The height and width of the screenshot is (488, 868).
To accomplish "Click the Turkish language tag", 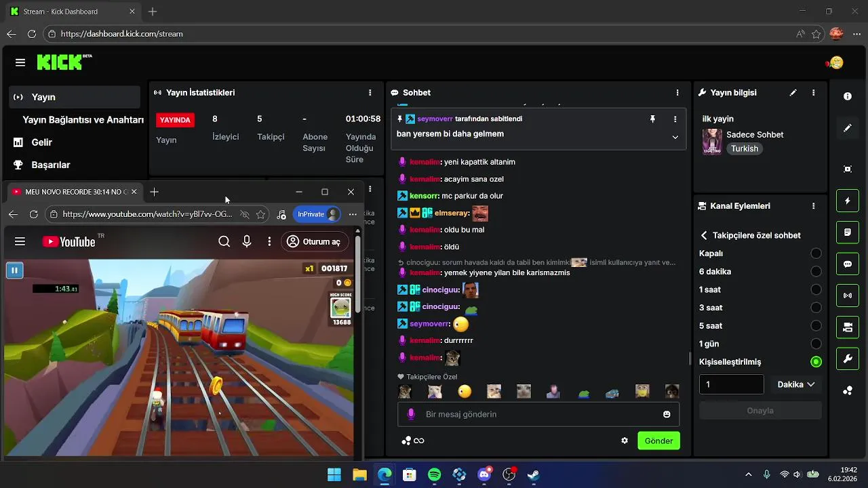I will [x=745, y=148].
